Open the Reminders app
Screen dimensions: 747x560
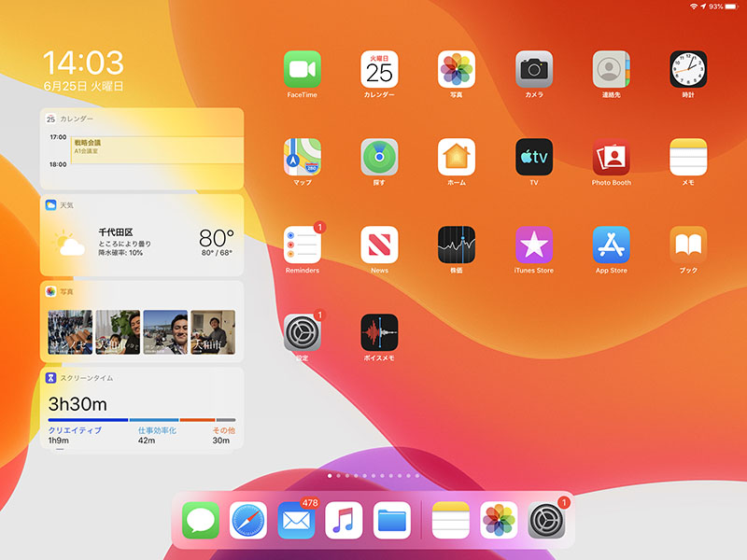coord(302,245)
